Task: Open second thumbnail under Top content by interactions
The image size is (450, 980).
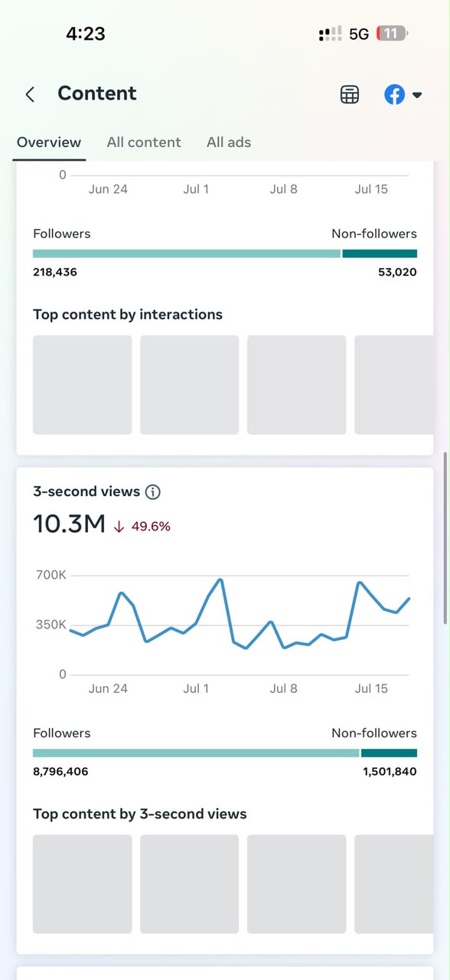Action: click(190, 385)
